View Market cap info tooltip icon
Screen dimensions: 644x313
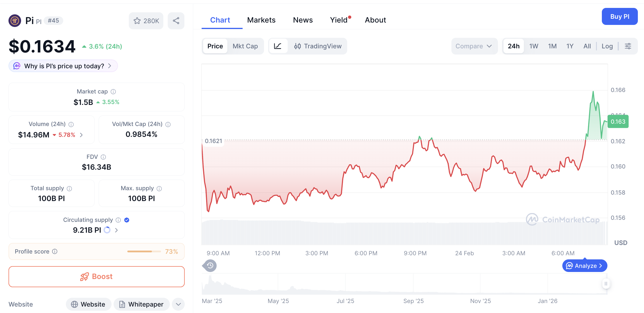113,91
